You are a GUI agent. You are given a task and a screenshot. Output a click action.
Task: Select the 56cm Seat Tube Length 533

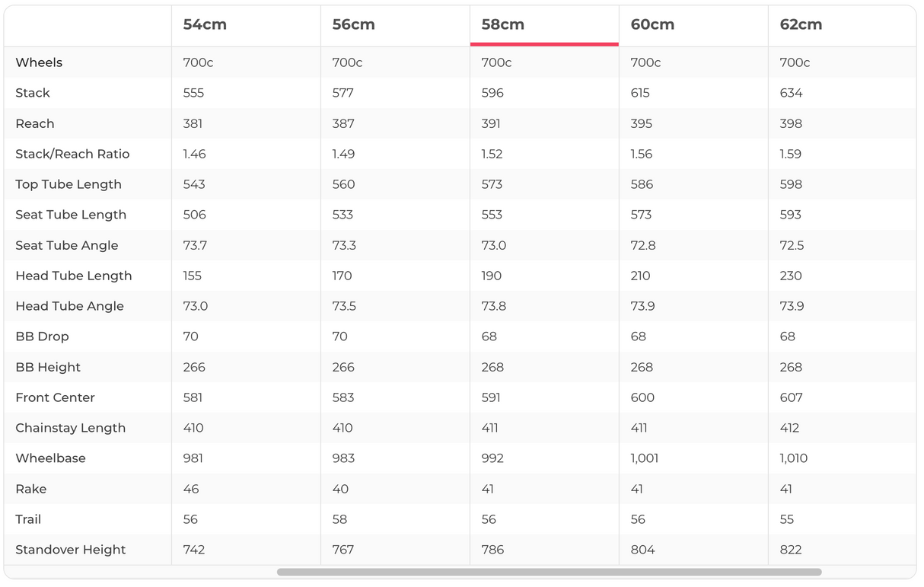[343, 215]
